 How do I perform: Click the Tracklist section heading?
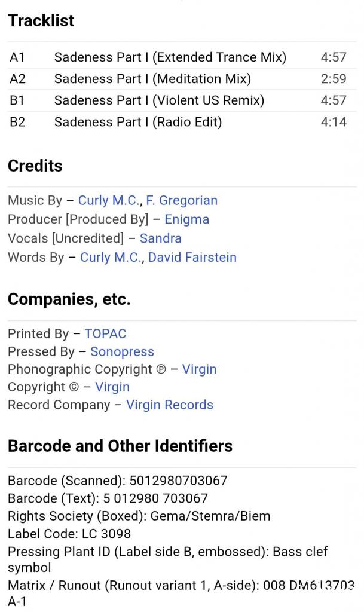41,21
